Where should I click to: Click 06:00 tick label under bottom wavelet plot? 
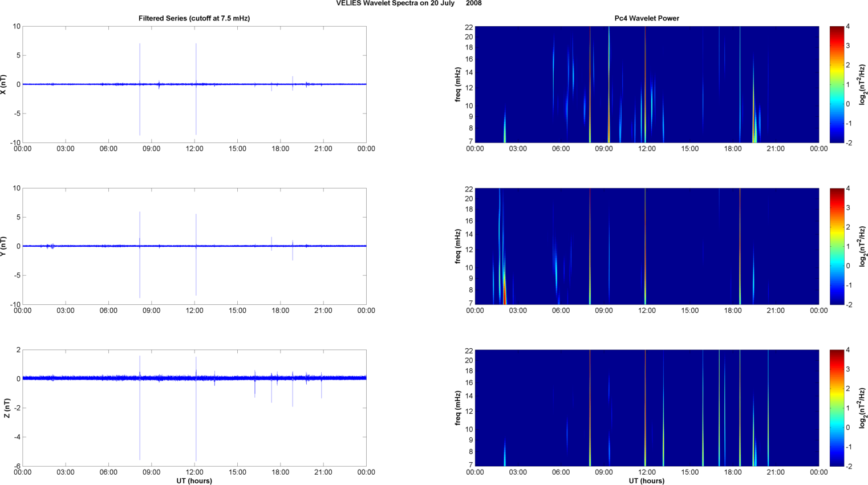(x=561, y=472)
